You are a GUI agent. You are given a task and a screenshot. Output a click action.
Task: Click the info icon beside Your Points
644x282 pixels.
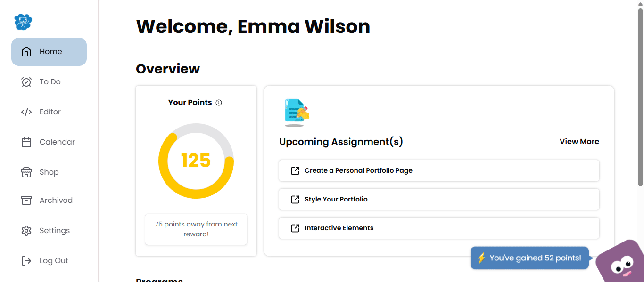[x=219, y=103]
